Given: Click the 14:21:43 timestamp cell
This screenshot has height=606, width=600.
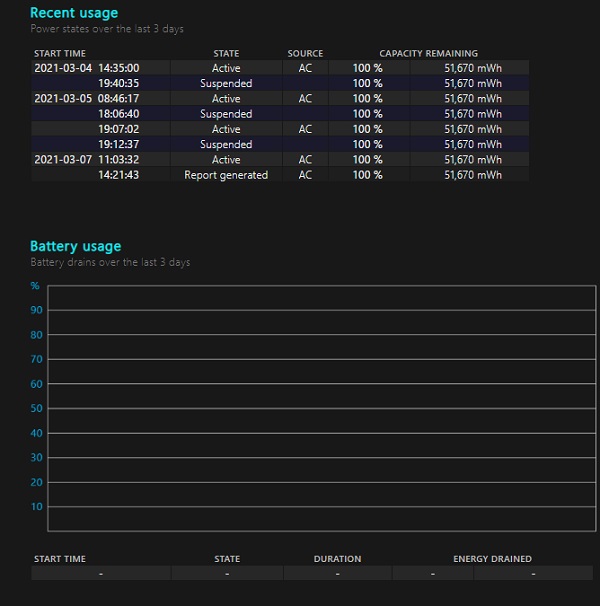Looking at the screenshot, I should (118, 175).
